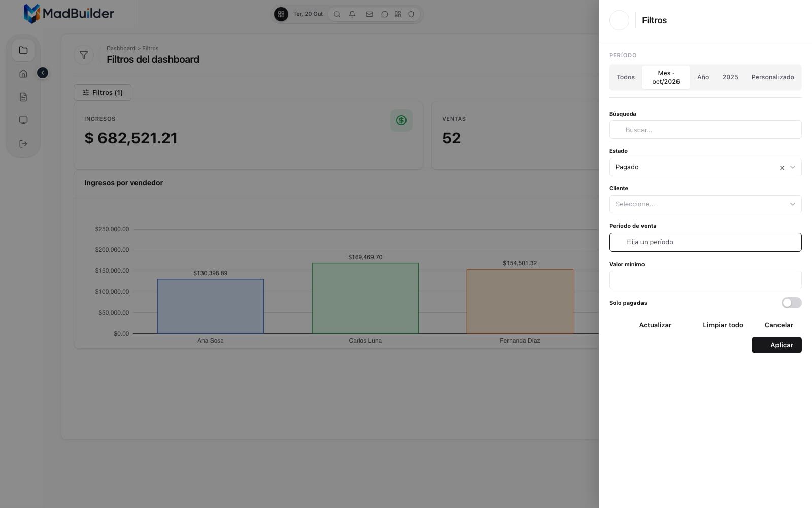Click the MadBuilder logo
The width and height of the screenshot is (812, 508).
(x=69, y=14)
